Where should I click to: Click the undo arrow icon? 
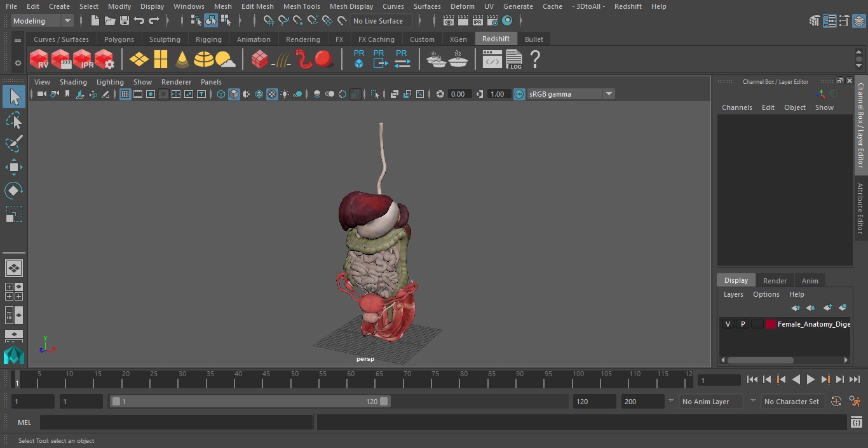click(139, 21)
